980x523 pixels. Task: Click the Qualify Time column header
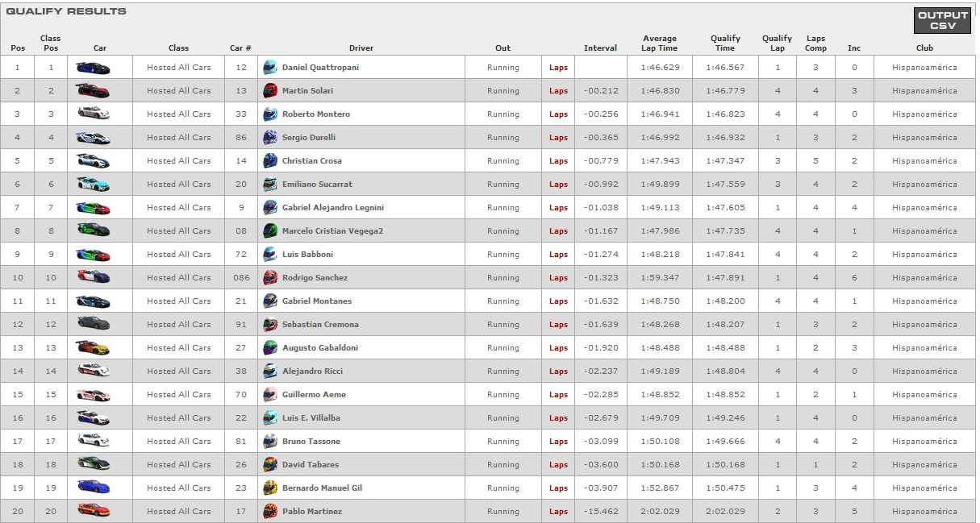725,44
